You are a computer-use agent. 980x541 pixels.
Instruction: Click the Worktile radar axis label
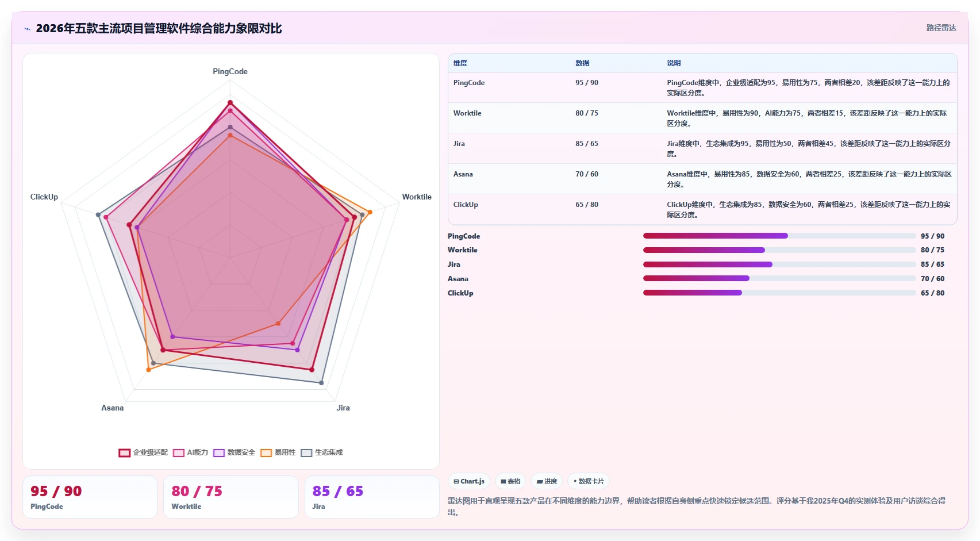tap(417, 197)
